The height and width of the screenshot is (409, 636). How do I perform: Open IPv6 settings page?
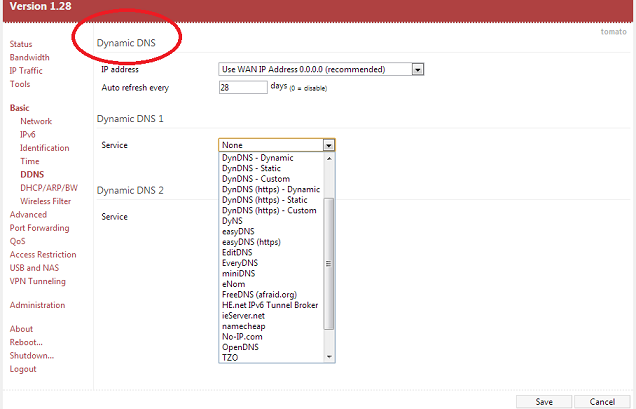[28, 134]
